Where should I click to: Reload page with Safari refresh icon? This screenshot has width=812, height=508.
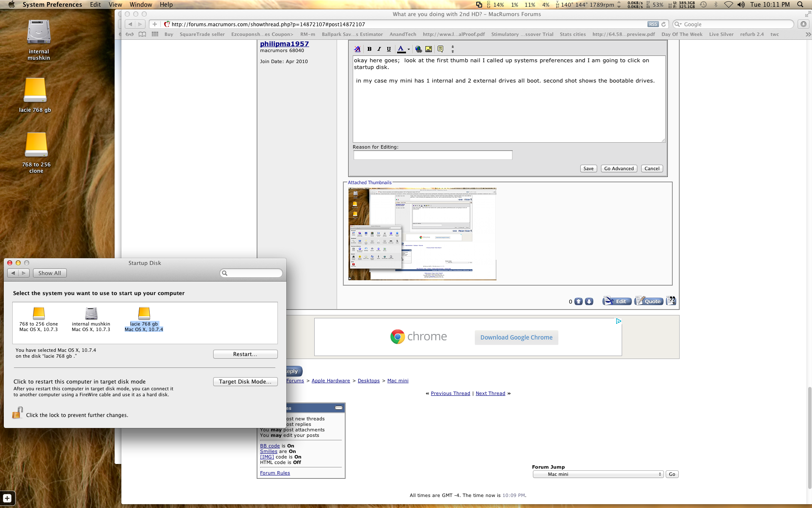point(664,24)
